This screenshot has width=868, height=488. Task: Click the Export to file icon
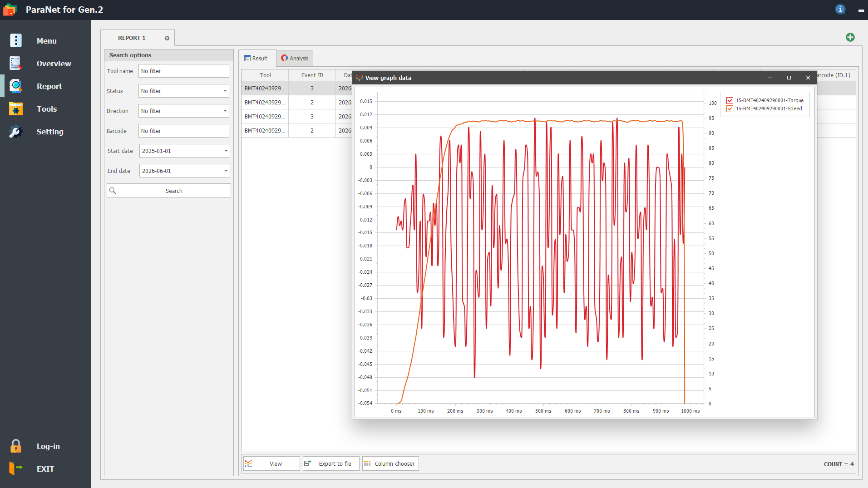[308, 463]
